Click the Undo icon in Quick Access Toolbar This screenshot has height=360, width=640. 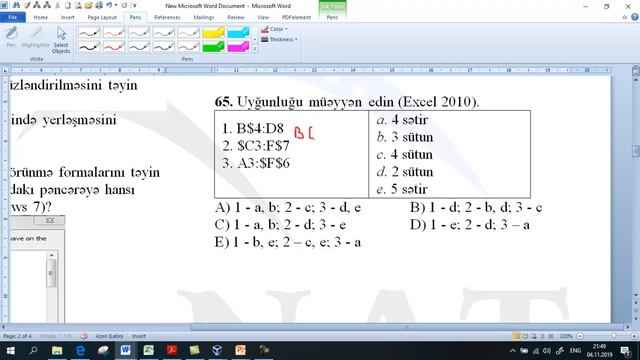click(109, 5)
